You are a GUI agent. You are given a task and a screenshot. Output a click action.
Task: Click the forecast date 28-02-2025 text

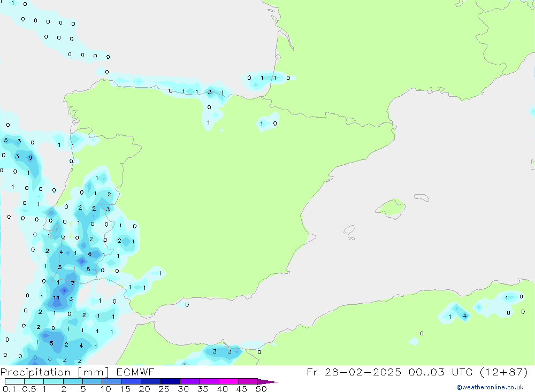click(x=362, y=372)
